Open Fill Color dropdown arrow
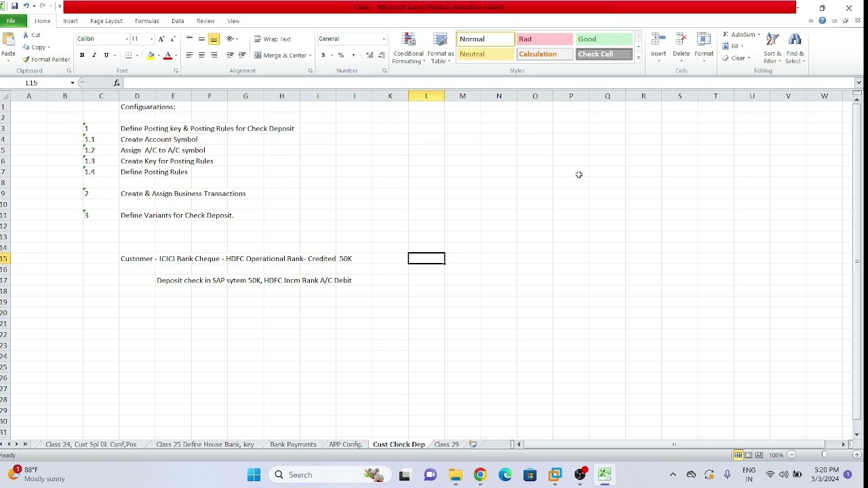Image resolution: width=868 pixels, height=488 pixels. (x=159, y=56)
